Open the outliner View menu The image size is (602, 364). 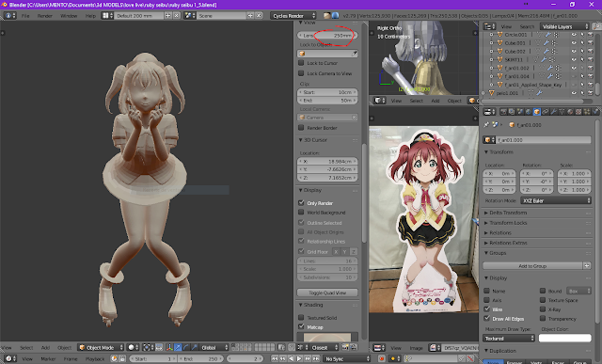coord(506,26)
